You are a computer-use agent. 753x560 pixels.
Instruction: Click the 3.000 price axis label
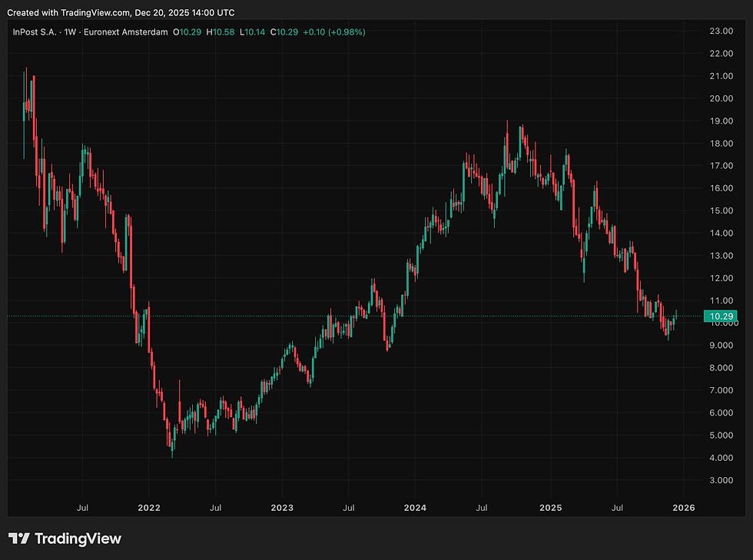click(x=721, y=480)
